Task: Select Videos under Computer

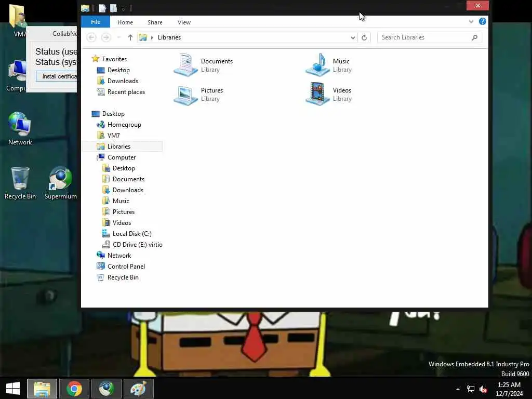Action: tap(122, 222)
